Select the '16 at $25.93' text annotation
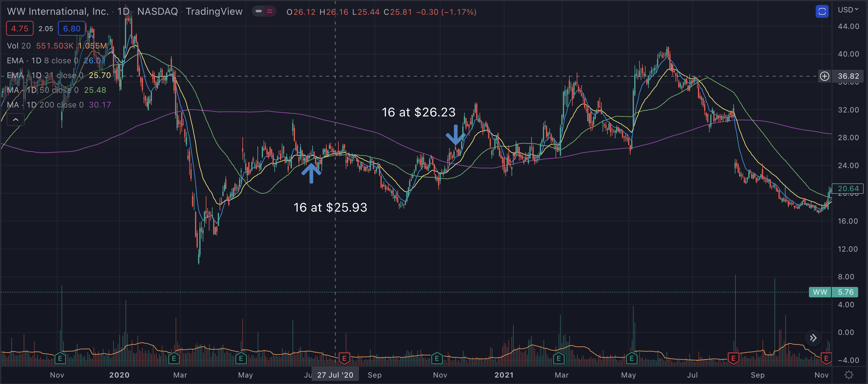 pos(330,207)
